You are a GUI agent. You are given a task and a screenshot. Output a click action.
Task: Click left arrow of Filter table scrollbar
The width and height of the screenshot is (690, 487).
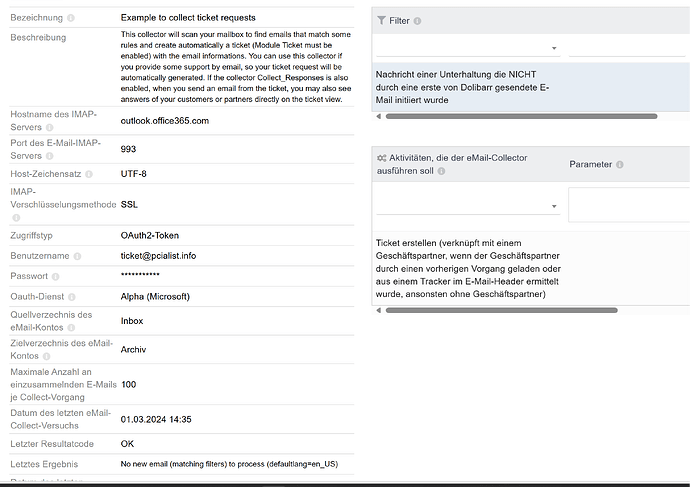point(378,116)
